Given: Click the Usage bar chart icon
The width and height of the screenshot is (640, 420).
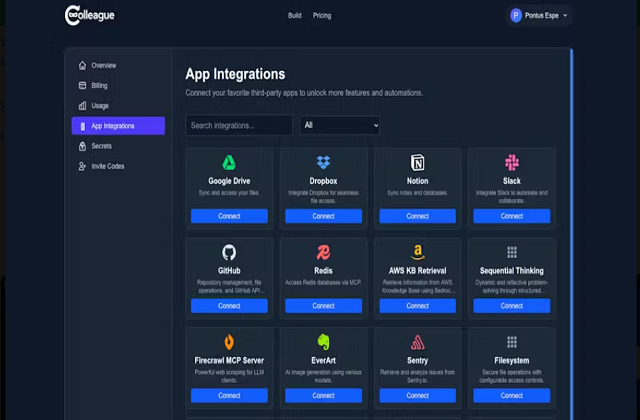Looking at the screenshot, I should (x=82, y=106).
